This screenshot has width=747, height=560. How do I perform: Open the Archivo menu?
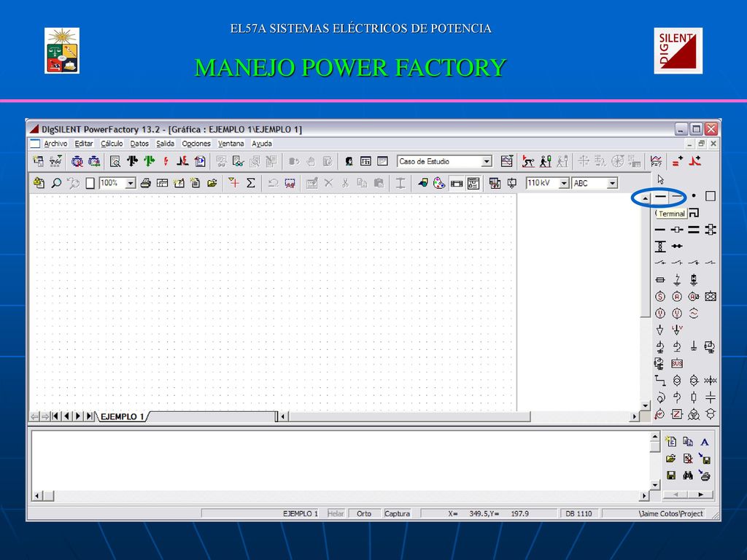click(x=55, y=144)
